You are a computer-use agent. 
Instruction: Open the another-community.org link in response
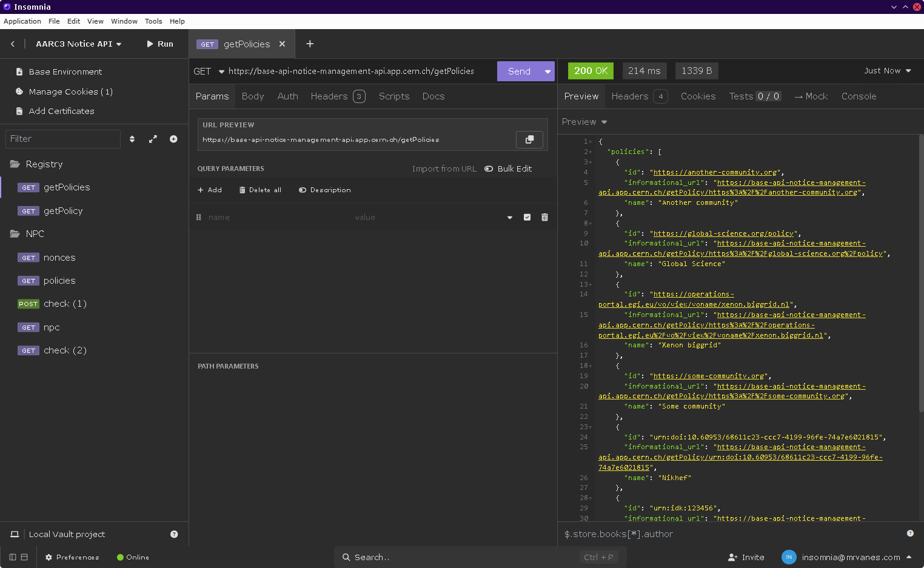click(x=715, y=172)
